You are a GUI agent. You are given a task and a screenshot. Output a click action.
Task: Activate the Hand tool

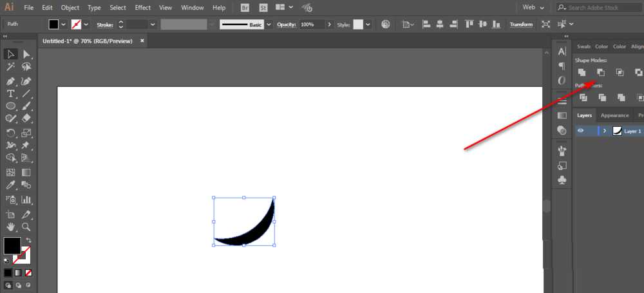click(x=11, y=227)
